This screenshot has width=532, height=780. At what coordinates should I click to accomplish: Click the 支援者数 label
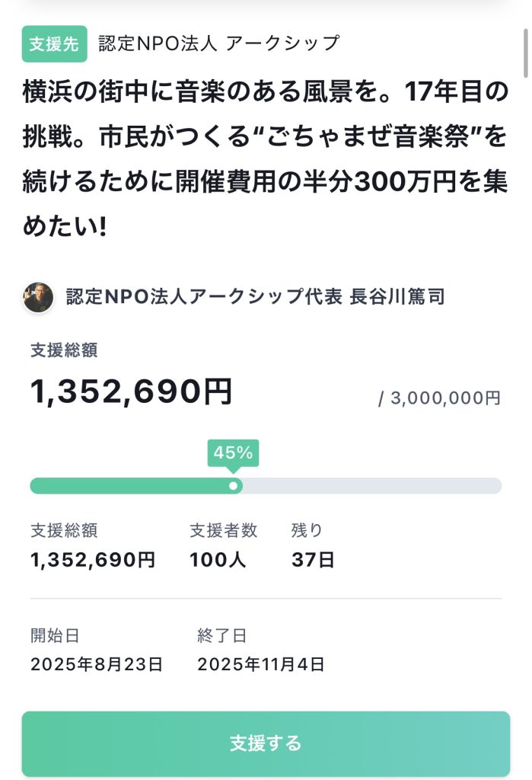(x=223, y=531)
